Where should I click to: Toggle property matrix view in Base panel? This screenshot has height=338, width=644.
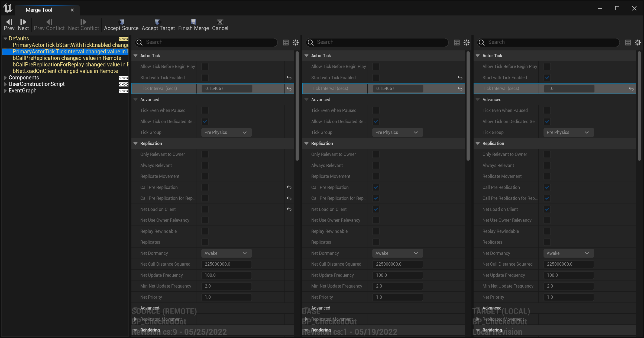pos(457,43)
